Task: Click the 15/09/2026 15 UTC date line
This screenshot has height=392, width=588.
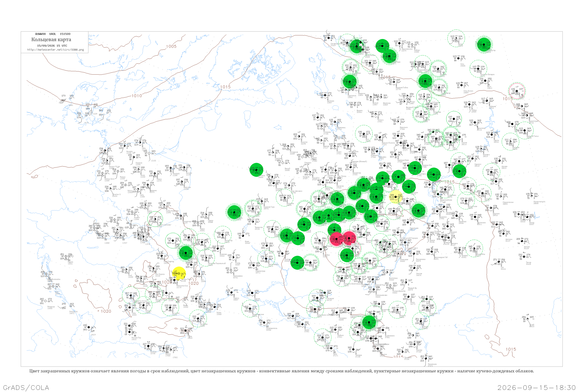Action: pyautogui.click(x=52, y=46)
